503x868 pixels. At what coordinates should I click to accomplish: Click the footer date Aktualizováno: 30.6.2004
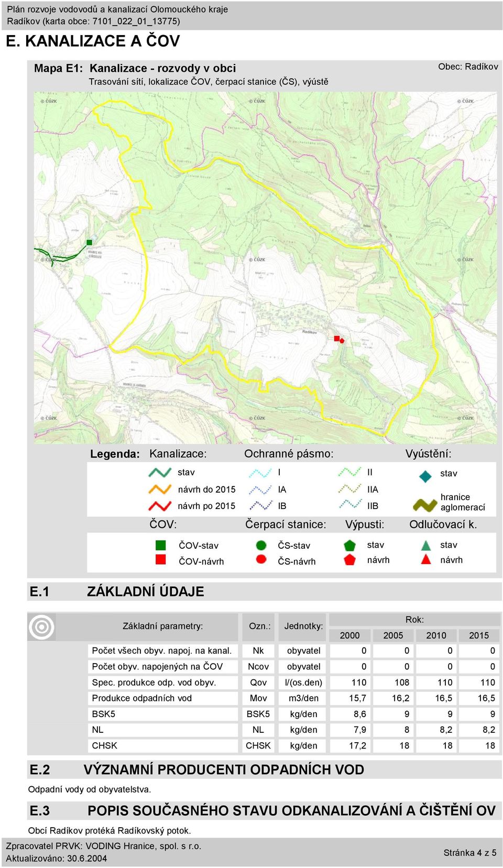click(57, 859)
